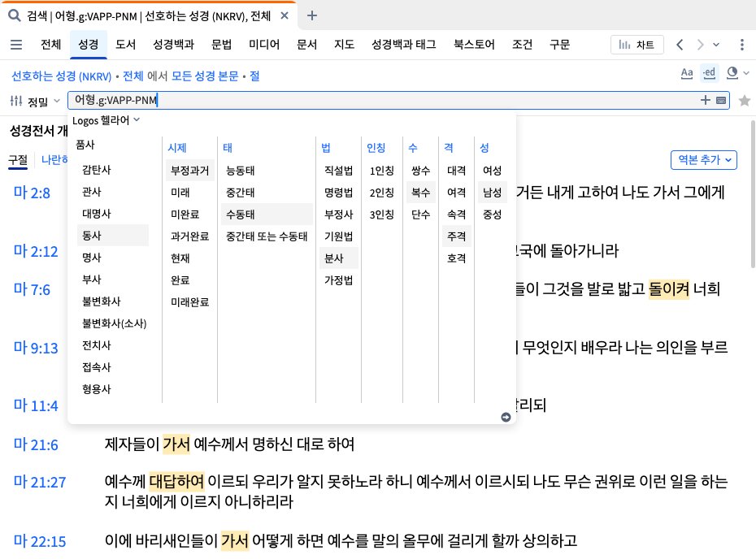
Task: Close the search tab
Action: [285, 16]
